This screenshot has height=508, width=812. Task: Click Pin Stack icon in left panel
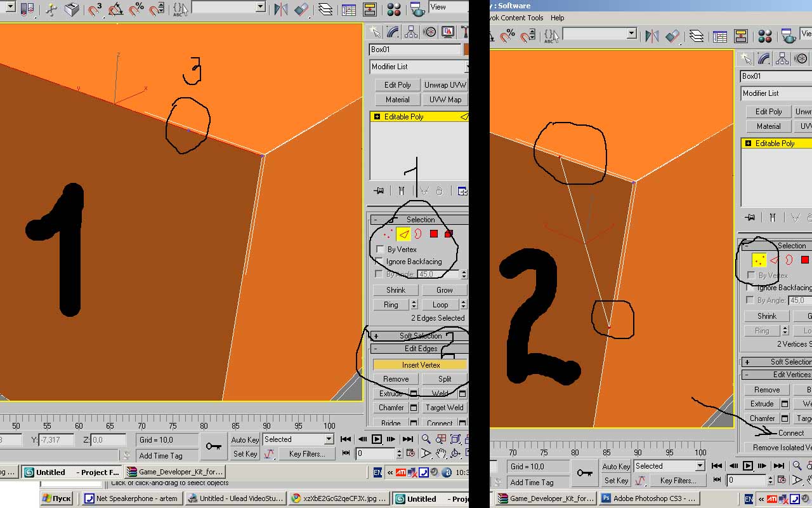379,190
